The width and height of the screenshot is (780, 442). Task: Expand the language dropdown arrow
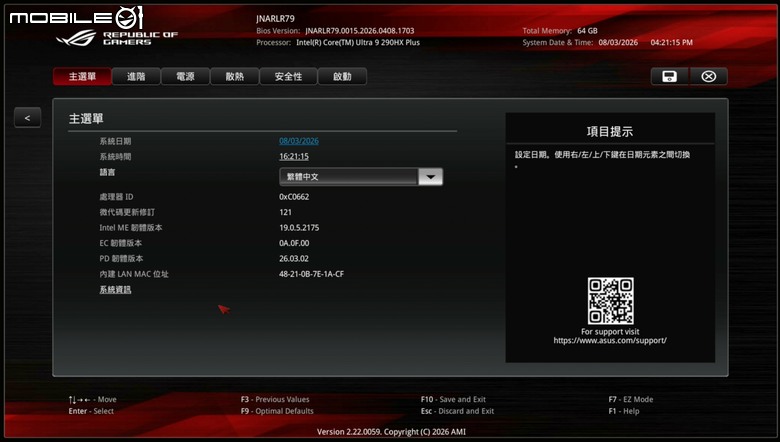point(431,177)
